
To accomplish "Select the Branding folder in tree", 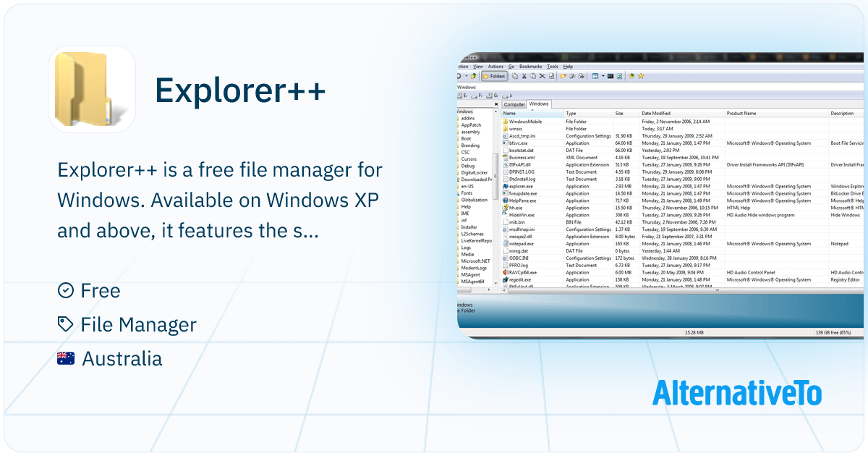I will pyautogui.click(x=470, y=145).
